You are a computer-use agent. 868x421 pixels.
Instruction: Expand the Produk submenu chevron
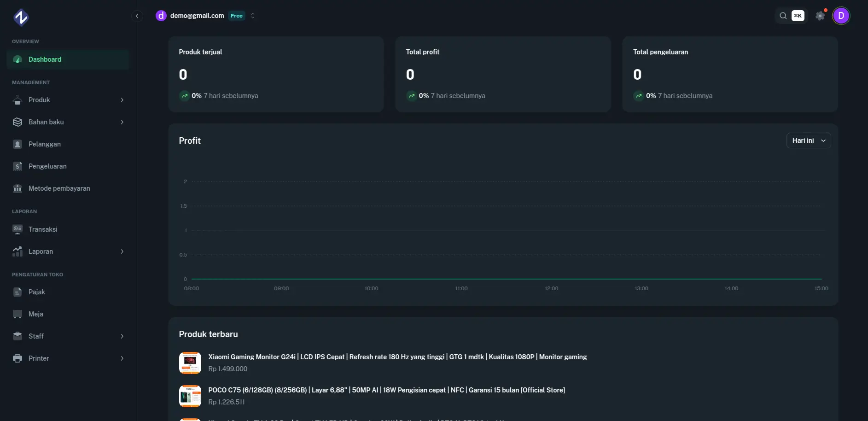click(x=122, y=100)
